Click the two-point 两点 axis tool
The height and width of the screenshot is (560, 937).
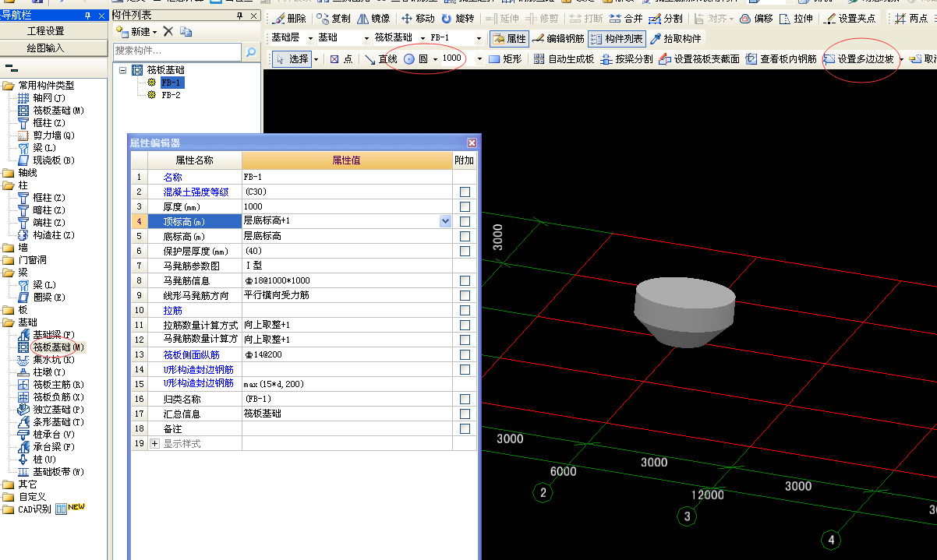[912, 19]
